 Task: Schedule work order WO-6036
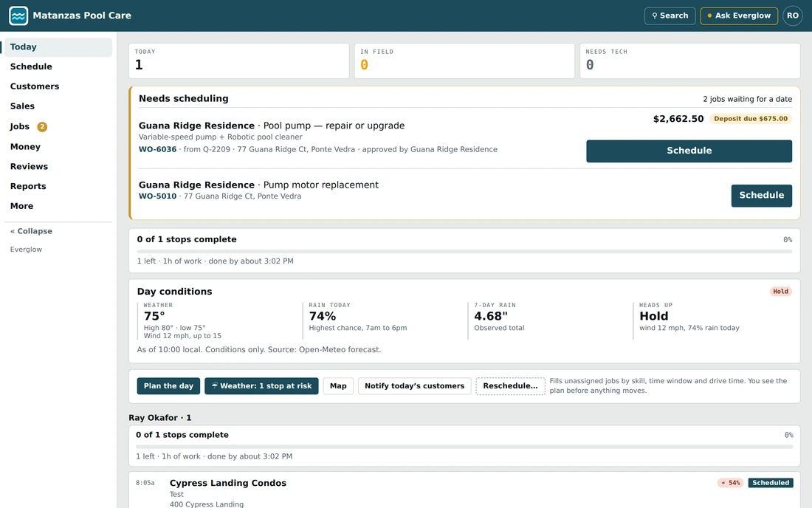pyautogui.click(x=689, y=151)
